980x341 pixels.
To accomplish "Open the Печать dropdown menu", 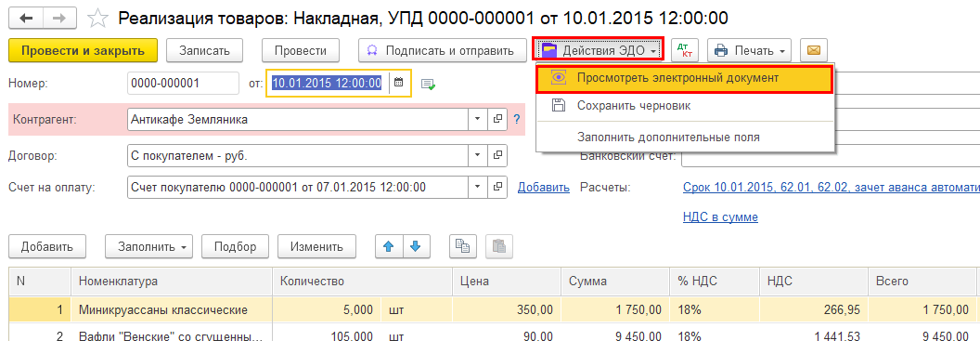I will [x=749, y=50].
